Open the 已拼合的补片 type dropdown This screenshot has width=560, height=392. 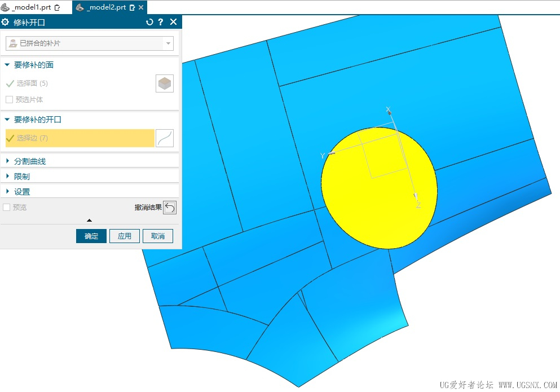(x=90, y=43)
